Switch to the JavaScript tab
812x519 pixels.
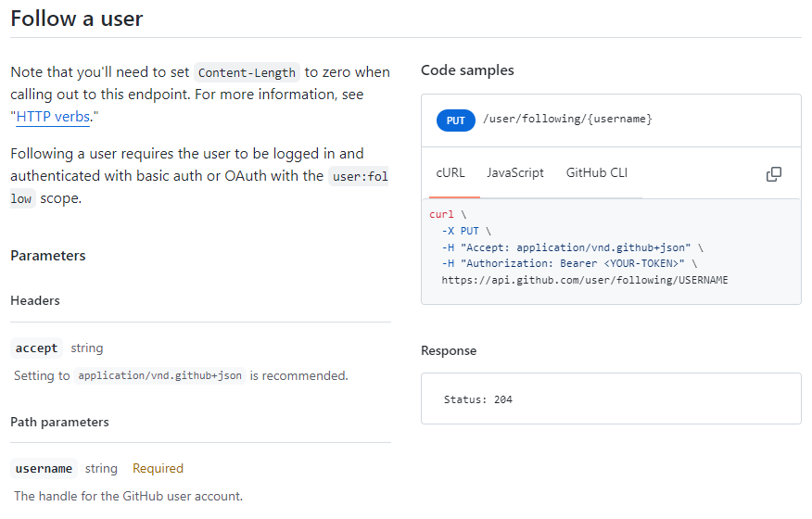click(x=515, y=173)
